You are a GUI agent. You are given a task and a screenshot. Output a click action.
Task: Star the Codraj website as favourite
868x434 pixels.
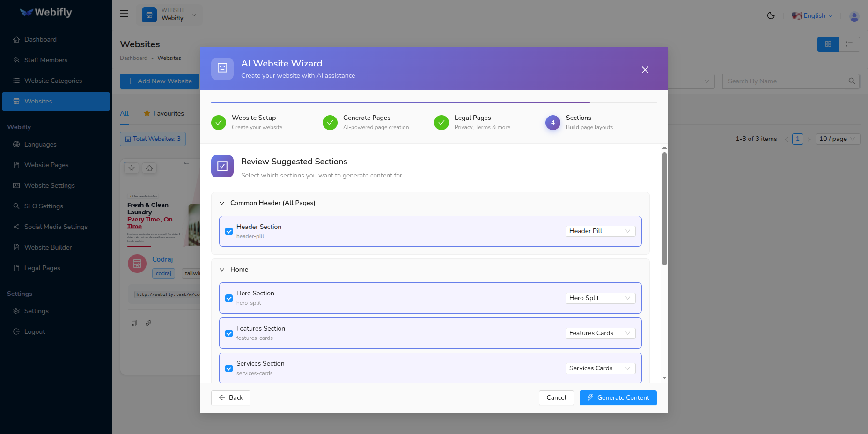coord(132,168)
